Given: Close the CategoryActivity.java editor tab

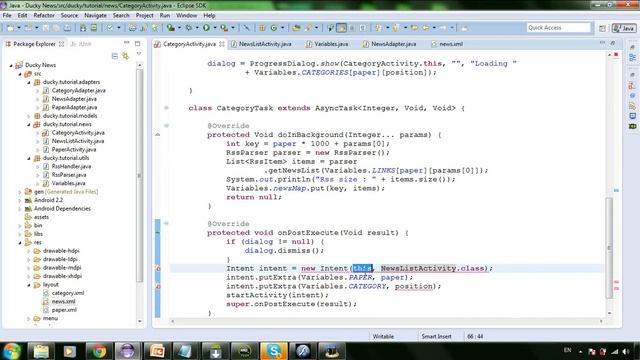Looking at the screenshot, I should 222,44.
